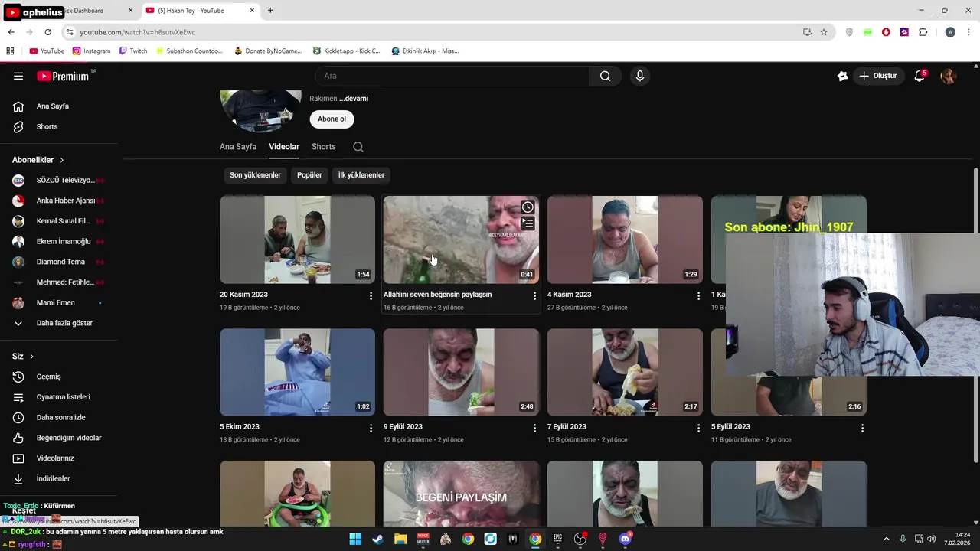This screenshot has height=551, width=980.
Task: Switch to channel Shorts tab
Action: [x=324, y=147]
